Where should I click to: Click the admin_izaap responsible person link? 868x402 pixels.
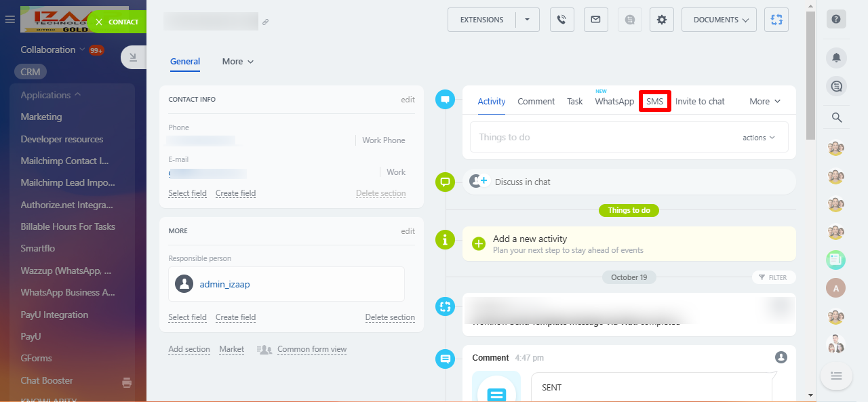pos(224,284)
